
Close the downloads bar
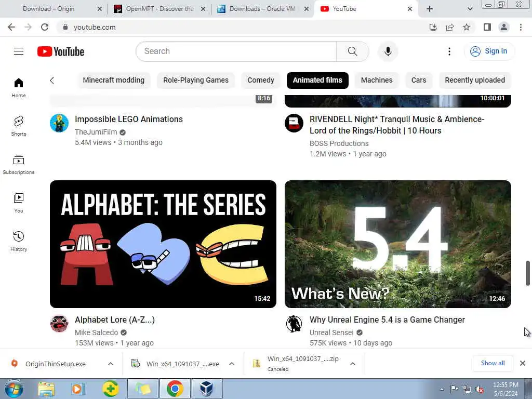523,363
